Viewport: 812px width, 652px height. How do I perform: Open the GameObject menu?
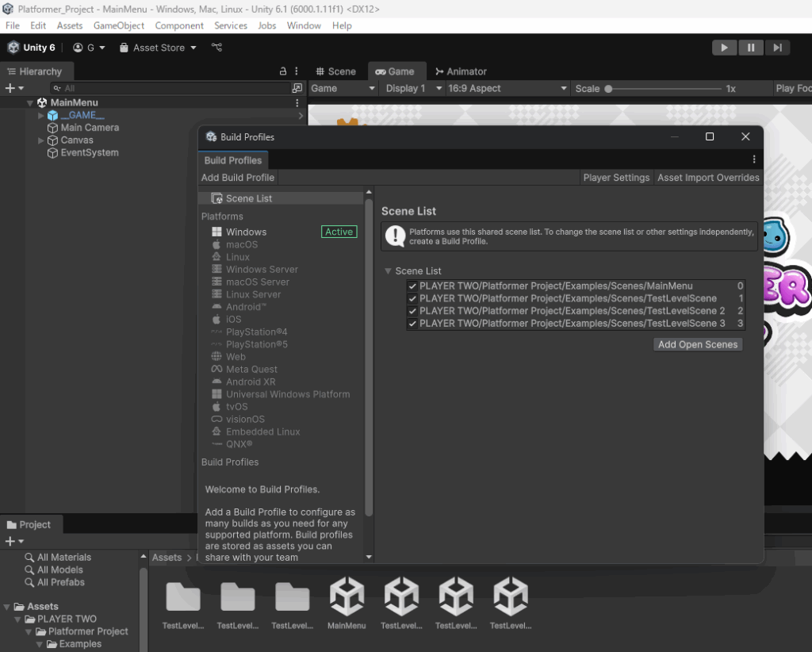pyautogui.click(x=119, y=25)
